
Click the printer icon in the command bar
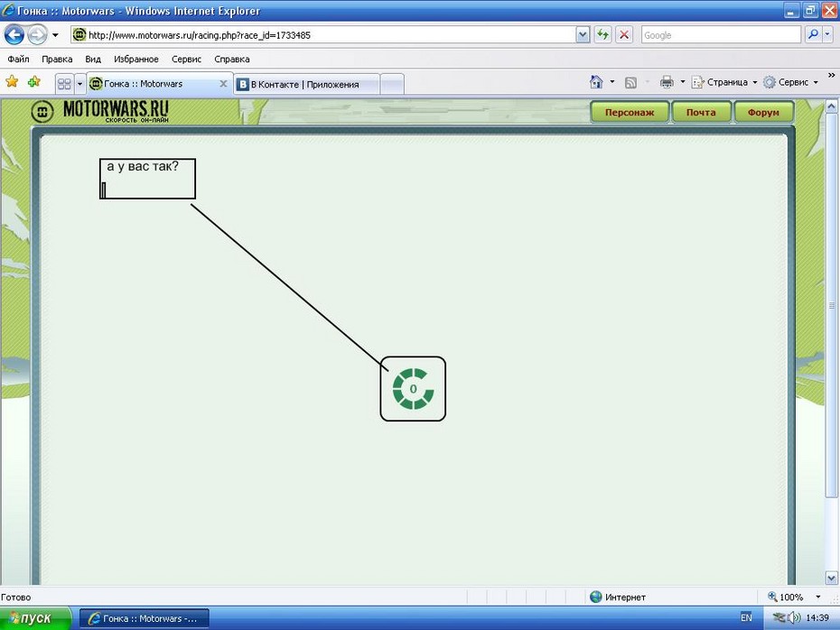667,82
